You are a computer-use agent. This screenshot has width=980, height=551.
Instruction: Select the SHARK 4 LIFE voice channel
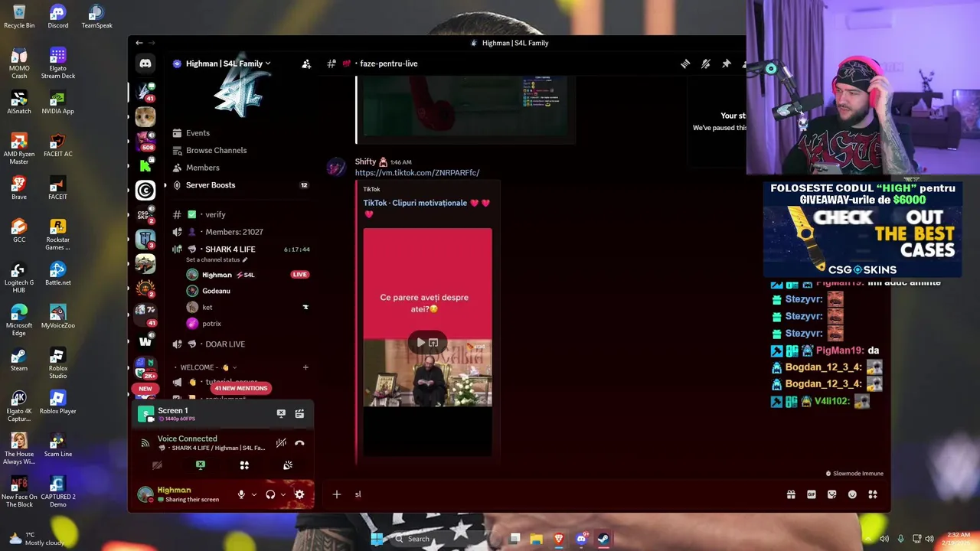[240, 249]
